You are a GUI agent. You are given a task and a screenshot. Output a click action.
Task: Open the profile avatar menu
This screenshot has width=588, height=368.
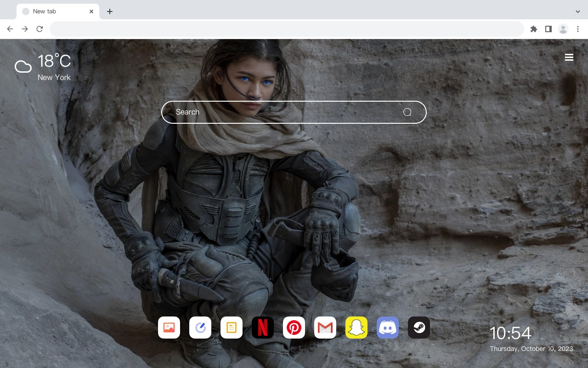tap(563, 29)
